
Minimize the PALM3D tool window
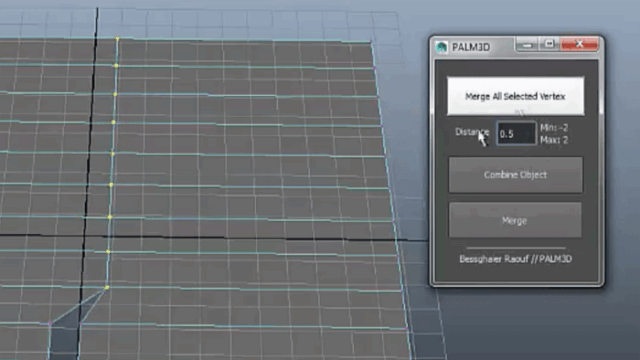click(x=528, y=44)
